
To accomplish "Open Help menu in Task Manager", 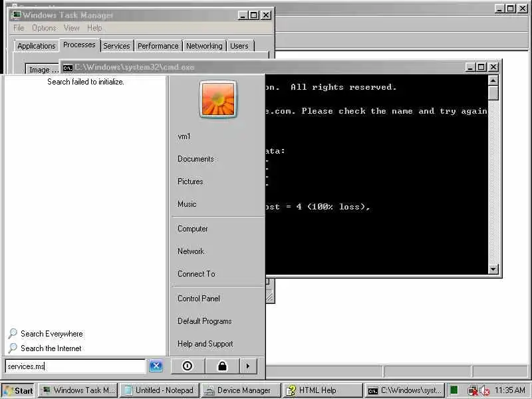I will pos(94,28).
